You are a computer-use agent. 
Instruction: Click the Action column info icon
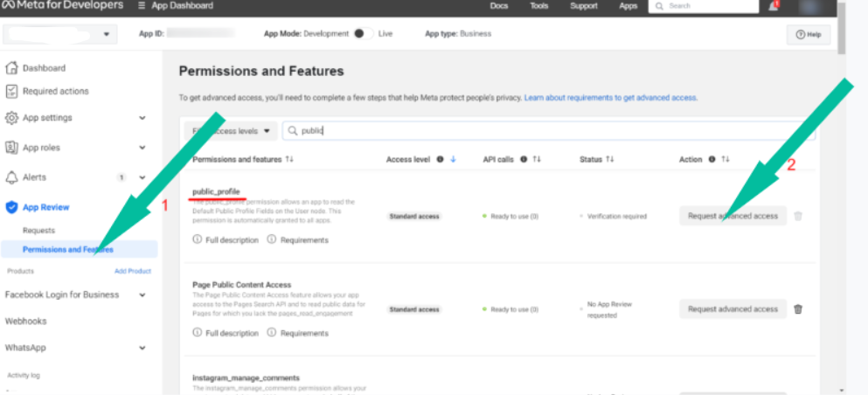point(712,159)
